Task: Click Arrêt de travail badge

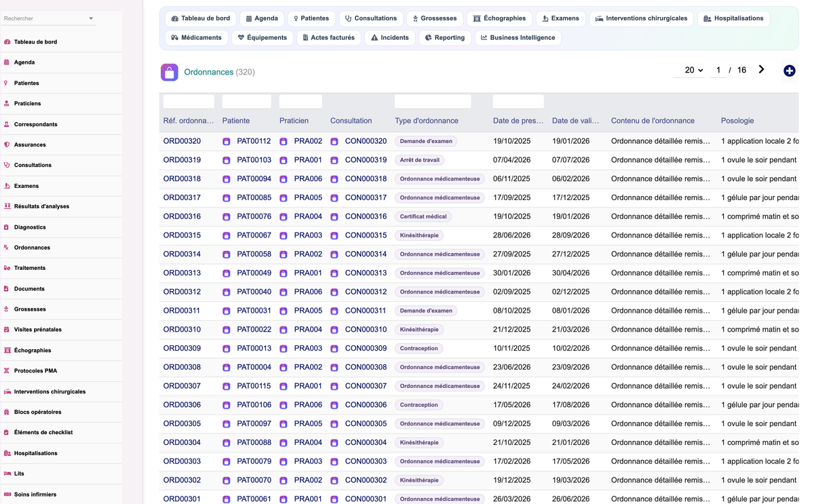Action: click(420, 160)
